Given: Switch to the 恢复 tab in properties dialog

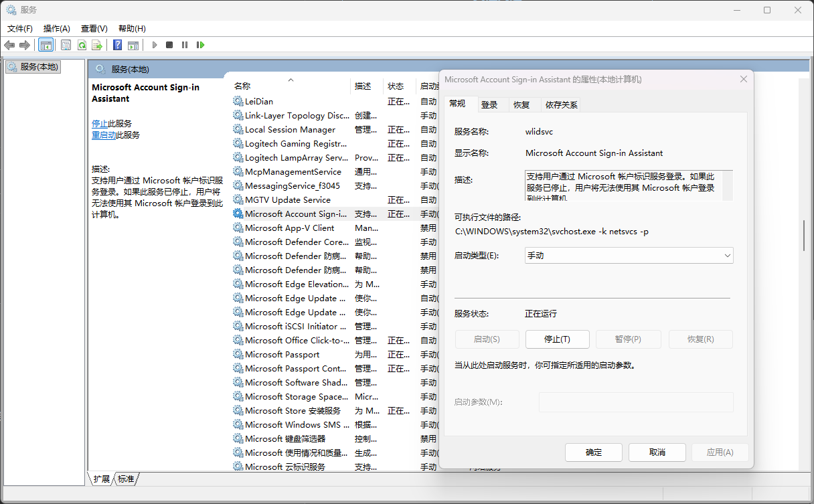Looking at the screenshot, I should (x=521, y=104).
